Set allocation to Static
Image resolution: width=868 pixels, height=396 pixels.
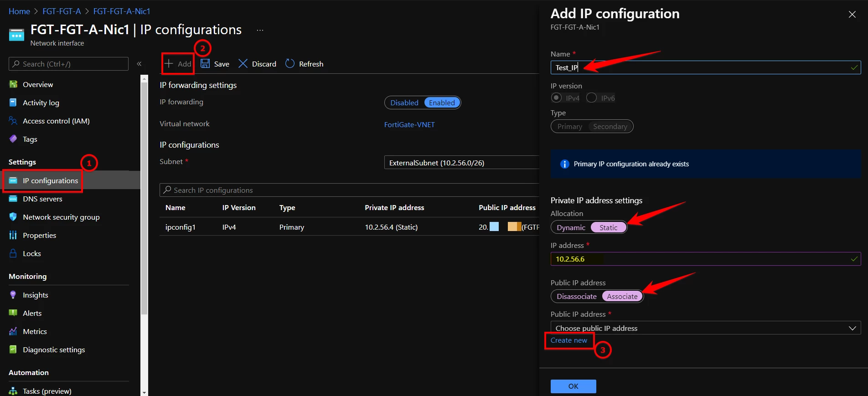tap(608, 227)
